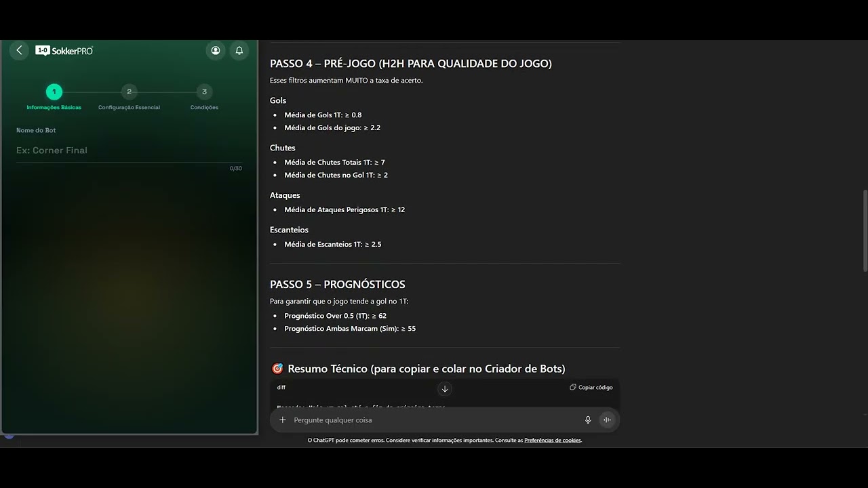The image size is (868, 488).
Task: Start voice mode with the waveform icon
Action: pos(607,420)
